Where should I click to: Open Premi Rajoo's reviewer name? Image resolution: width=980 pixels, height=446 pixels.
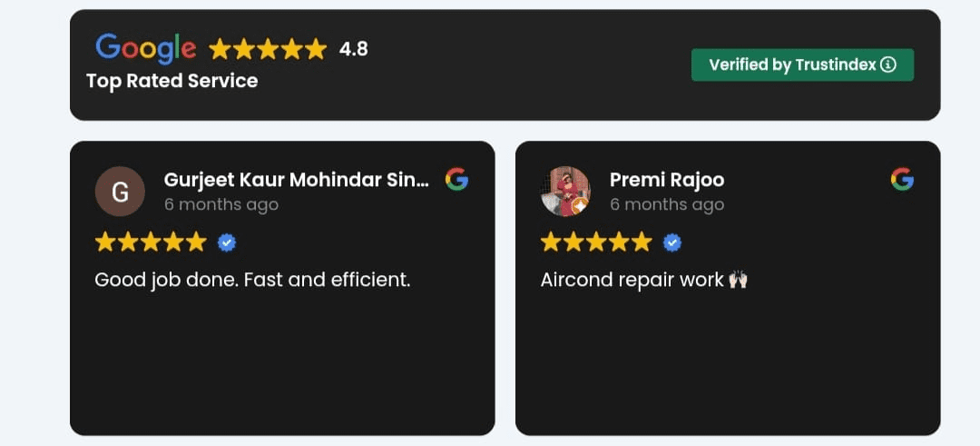click(667, 180)
